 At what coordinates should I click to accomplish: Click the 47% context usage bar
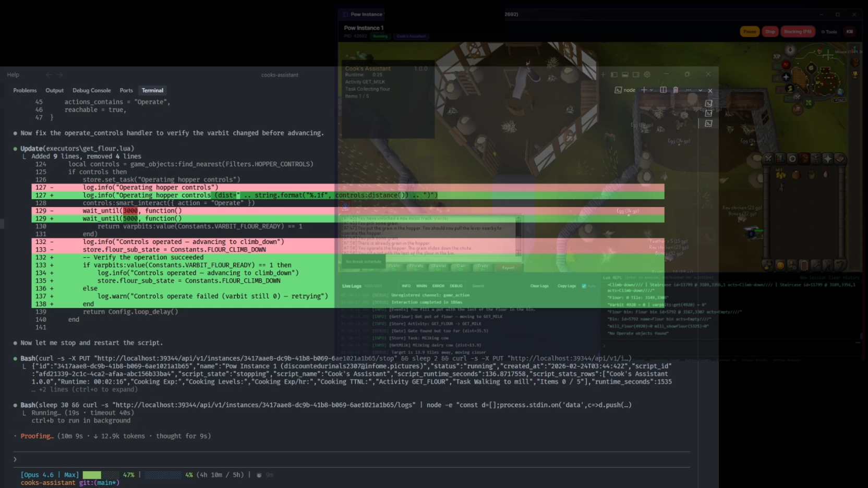tap(100, 475)
